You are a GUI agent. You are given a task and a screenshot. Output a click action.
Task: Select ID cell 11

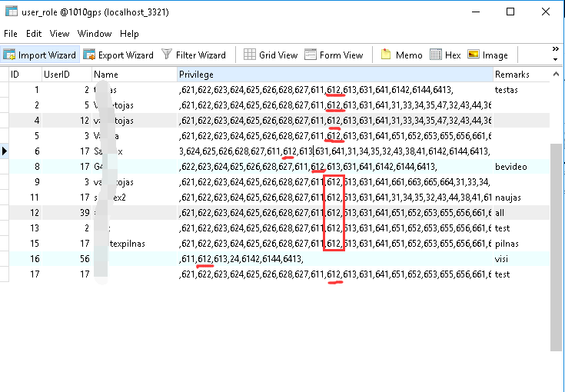coord(25,197)
